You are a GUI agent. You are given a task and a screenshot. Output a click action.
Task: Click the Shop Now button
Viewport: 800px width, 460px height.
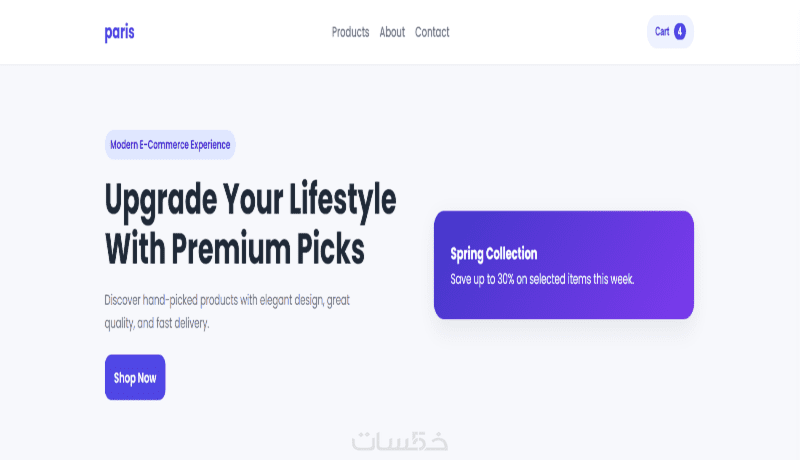(x=135, y=378)
